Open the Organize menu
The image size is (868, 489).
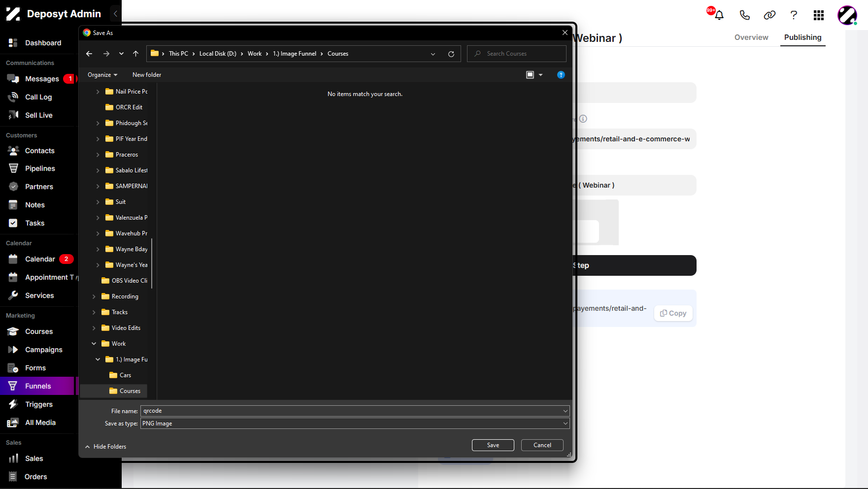pyautogui.click(x=102, y=75)
